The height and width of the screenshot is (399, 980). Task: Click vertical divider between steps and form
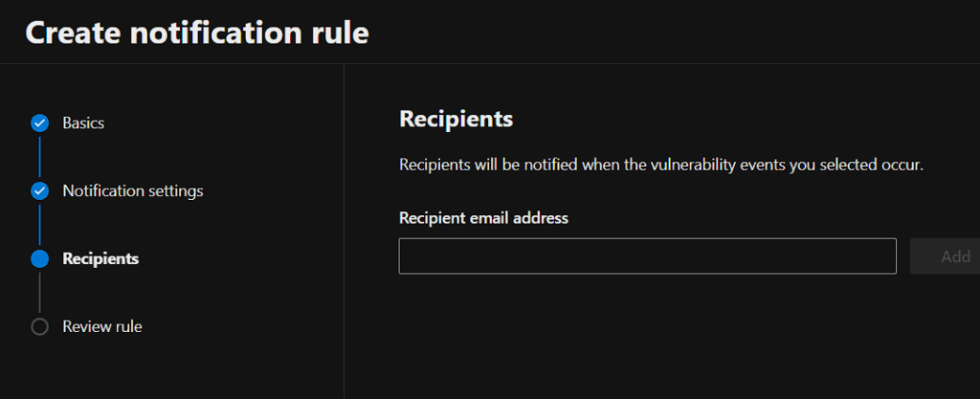pos(344,230)
